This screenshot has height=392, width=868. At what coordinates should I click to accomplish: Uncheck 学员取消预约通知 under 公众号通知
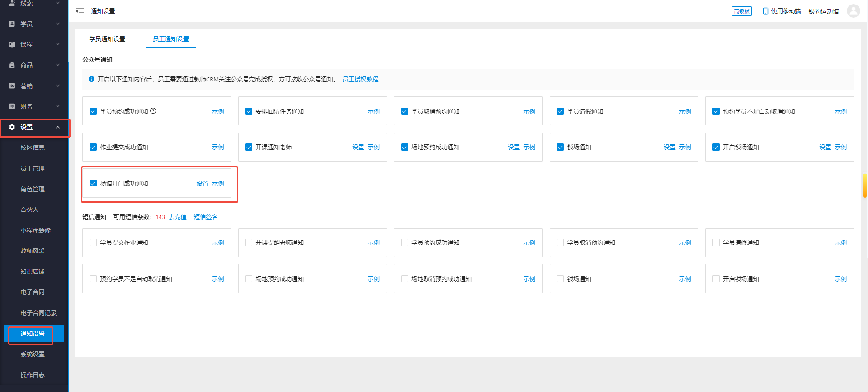(x=405, y=111)
